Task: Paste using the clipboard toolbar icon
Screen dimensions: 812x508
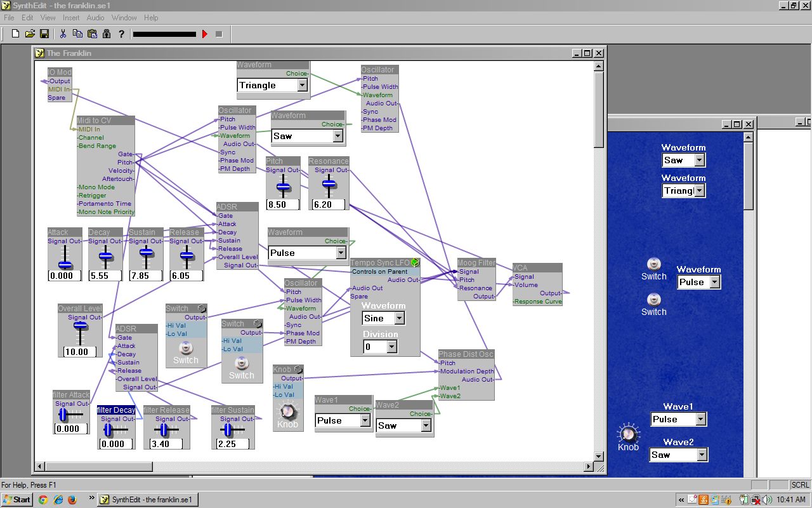Action: coord(92,34)
